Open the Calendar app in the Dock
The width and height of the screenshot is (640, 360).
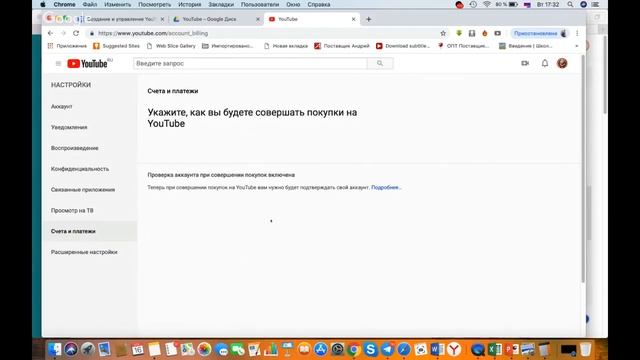[x=138, y=349]
